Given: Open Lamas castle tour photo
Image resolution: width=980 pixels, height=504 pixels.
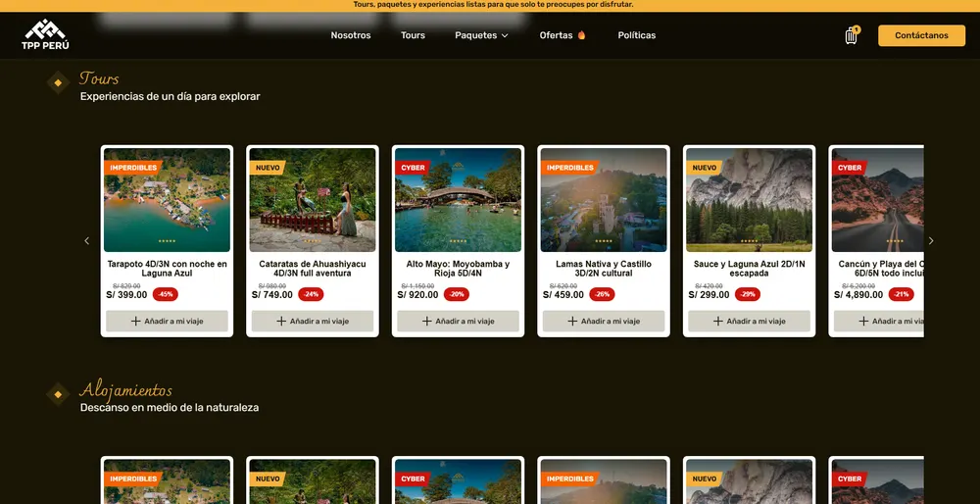Looking at the screenshot, I should point(604,200).
